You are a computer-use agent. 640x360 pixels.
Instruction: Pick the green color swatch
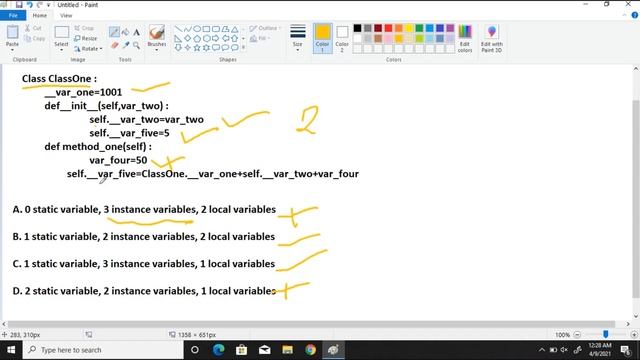point(419,28)
